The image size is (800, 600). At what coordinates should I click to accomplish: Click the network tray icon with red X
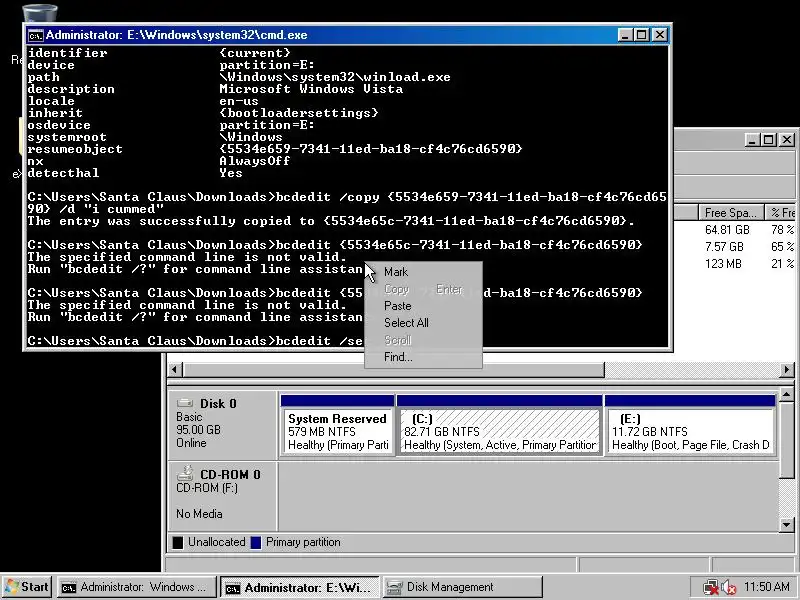[x=710, y=588]
